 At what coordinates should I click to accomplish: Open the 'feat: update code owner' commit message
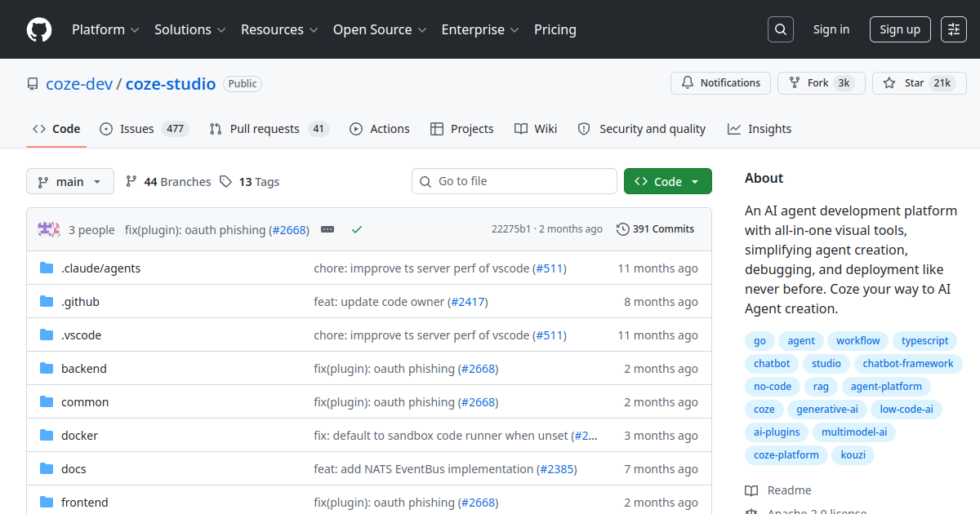(x=379, y=302)
